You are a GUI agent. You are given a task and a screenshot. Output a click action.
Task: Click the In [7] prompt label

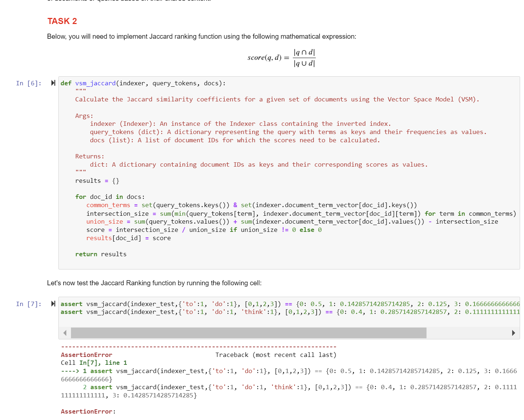point(28,304)
